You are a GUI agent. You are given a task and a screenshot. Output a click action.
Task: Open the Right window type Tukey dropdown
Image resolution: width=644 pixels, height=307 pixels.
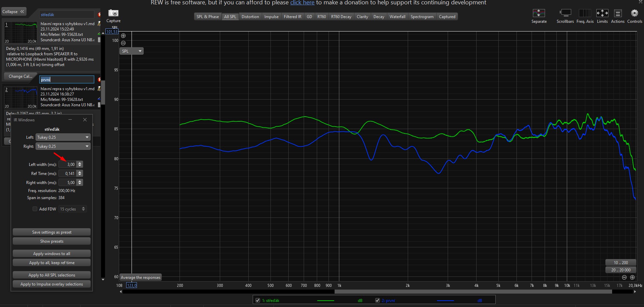(63, 146)
